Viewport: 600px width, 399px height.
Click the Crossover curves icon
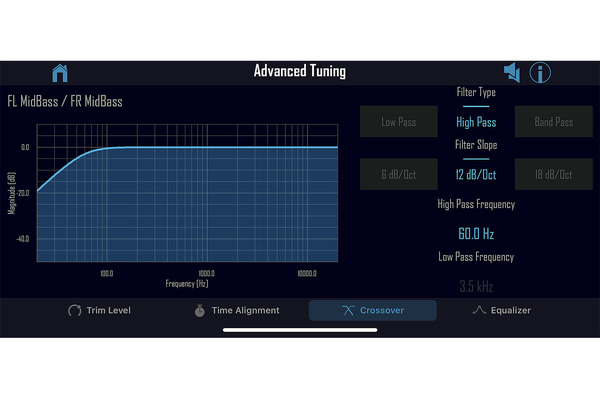click(x=348, y=310)
